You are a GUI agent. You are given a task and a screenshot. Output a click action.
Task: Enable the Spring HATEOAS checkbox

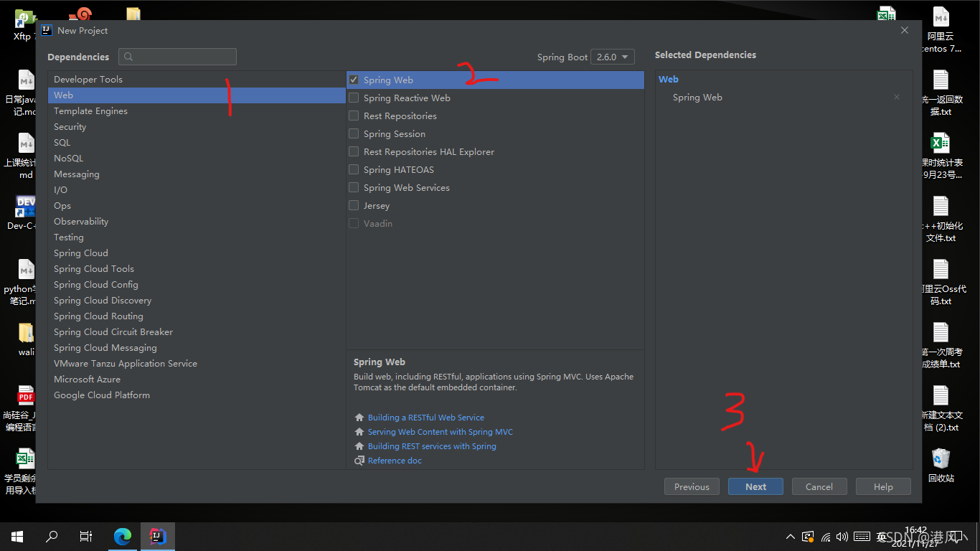[x=354, y=169]
